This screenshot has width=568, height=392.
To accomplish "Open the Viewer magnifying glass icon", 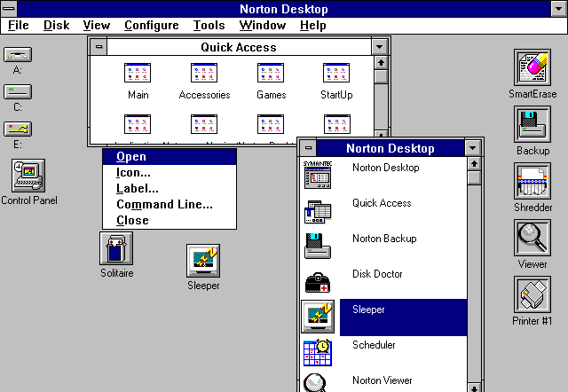I will point(532,238).
